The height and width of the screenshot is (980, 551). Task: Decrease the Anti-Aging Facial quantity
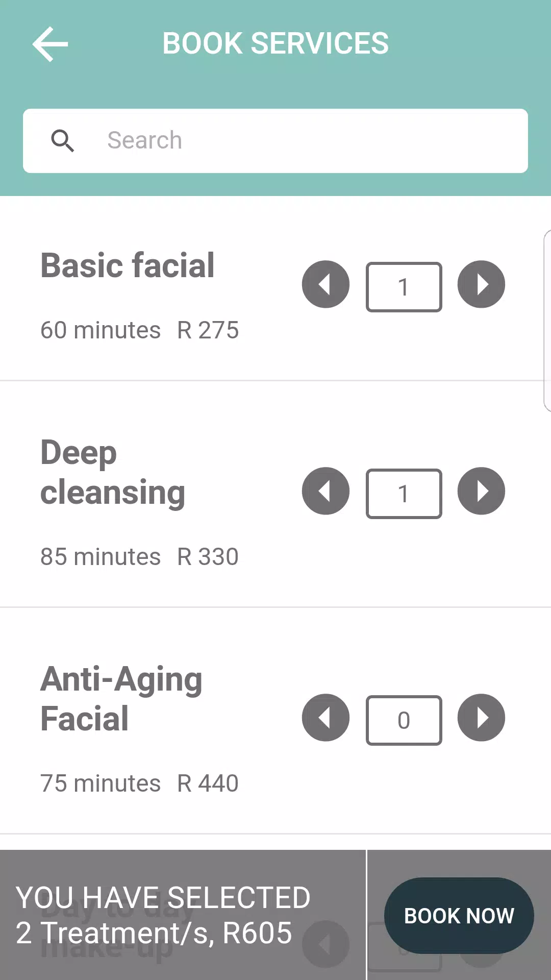[325, 718]
